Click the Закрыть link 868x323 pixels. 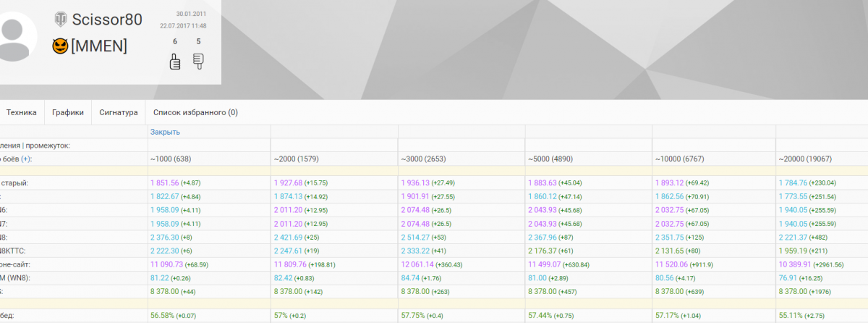point(165,132)
